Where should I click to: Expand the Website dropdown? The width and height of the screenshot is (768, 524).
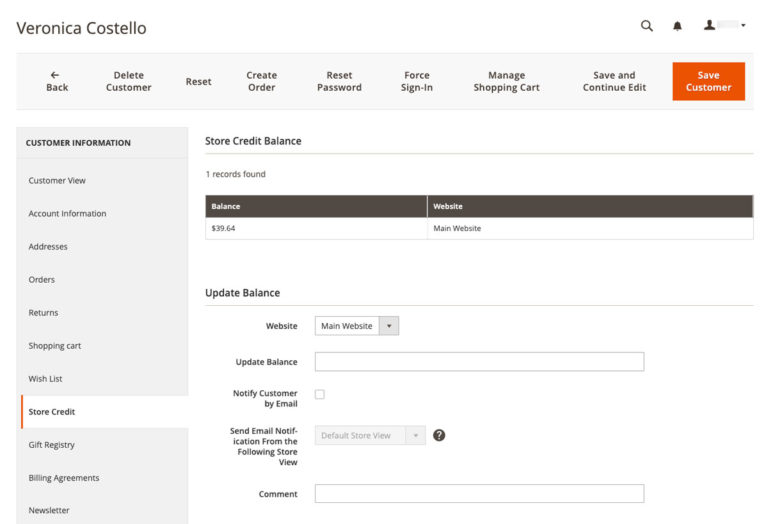coord(356,326)
